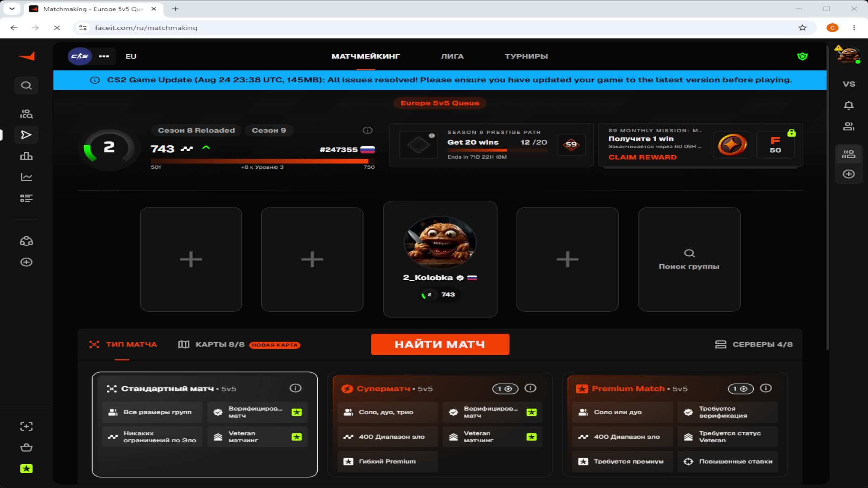Open a new Chrome tab

tap(175, 9)
